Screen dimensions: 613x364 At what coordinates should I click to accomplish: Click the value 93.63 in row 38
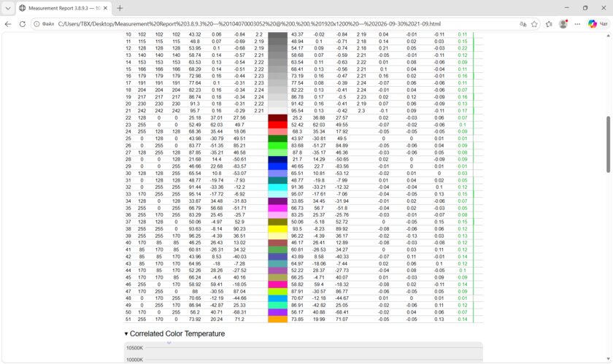pos(195,229)
